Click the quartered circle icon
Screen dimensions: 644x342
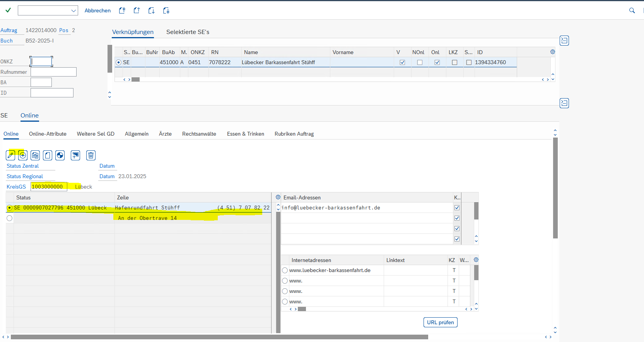(x=60, y=155)
